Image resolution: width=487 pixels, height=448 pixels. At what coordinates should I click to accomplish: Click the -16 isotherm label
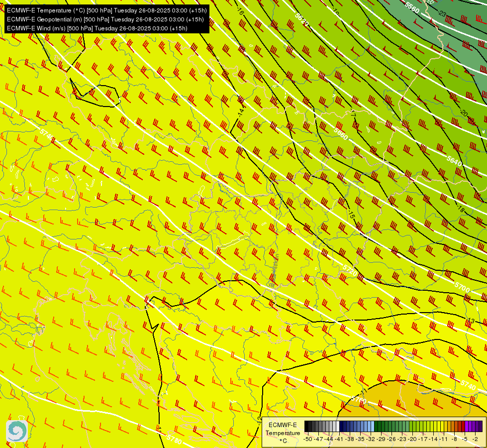pyautogui.click(x=240, y=11)
